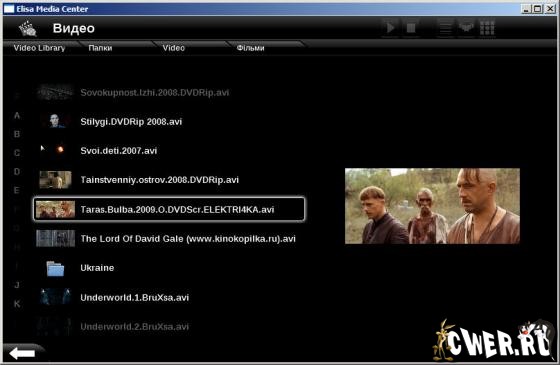560x365 pixels.
Task: Click thumbnail of Svoi.deti.2007.avi
Action: (x=55, y=150)
